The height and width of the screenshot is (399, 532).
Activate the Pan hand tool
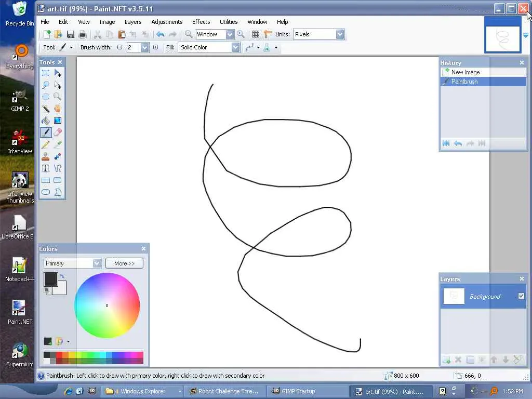[58, 109]
